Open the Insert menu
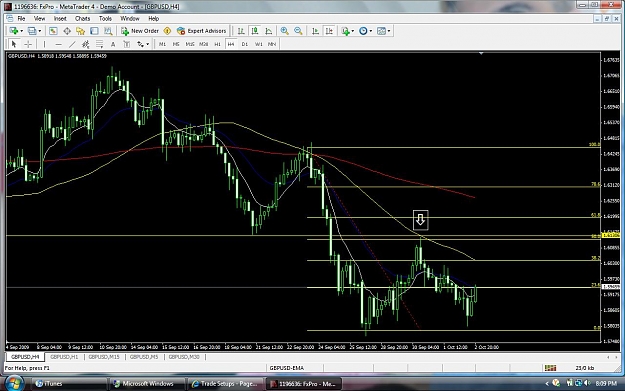 [60, 18]
